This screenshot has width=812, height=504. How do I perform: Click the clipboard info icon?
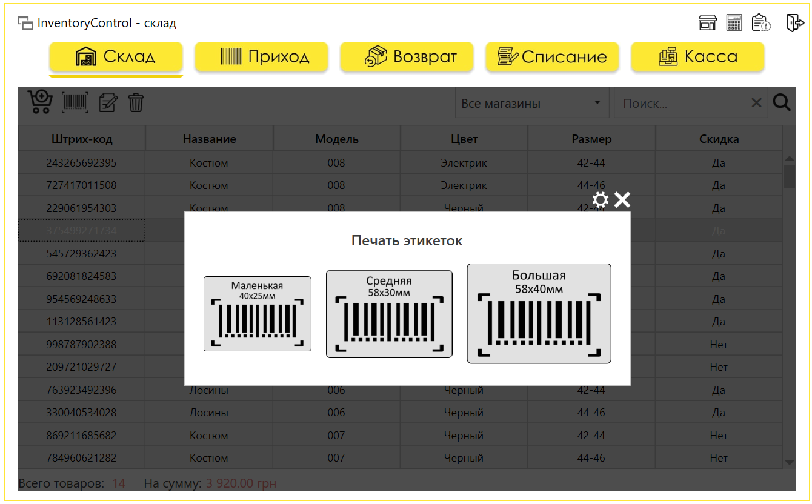click(x=761, y=23)
